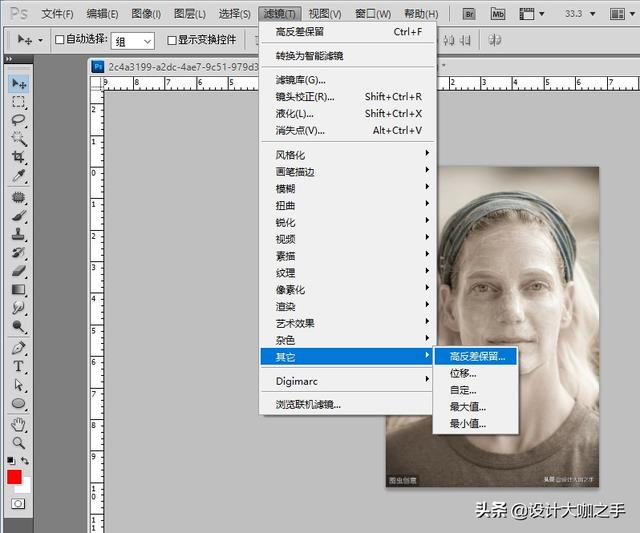The image size is (640, 533).
Task: Open the 图像(I) menu
Action: click(x=146, y=14)
